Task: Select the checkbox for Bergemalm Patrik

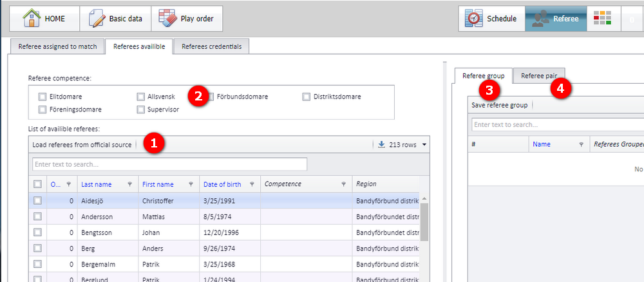Action: pos(37,265)
